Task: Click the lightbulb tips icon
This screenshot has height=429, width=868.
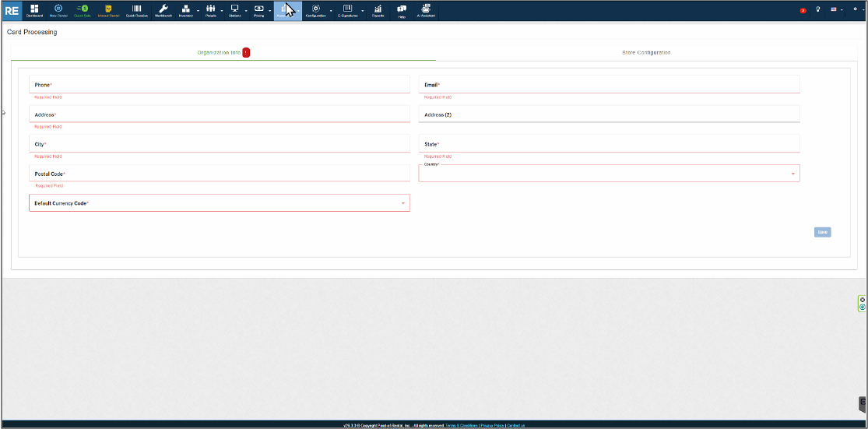Action: tap(818, 9)
